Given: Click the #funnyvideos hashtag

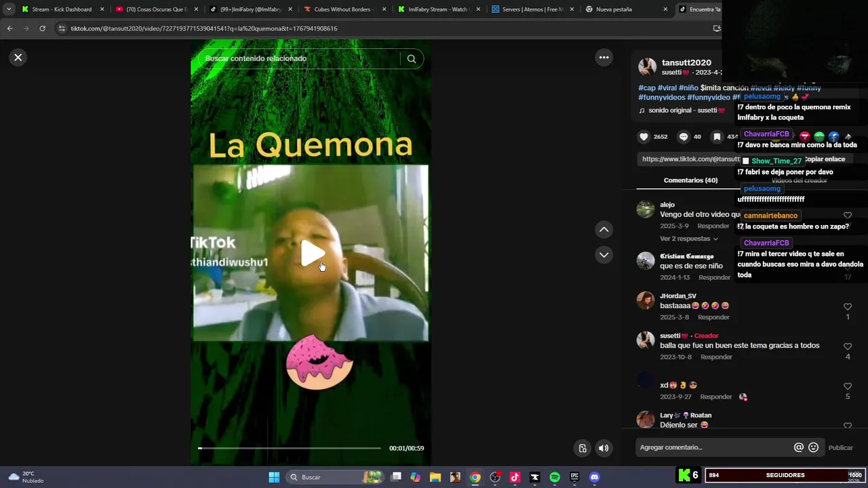Looking at the screenshot, I should click(x=661, y=98).
